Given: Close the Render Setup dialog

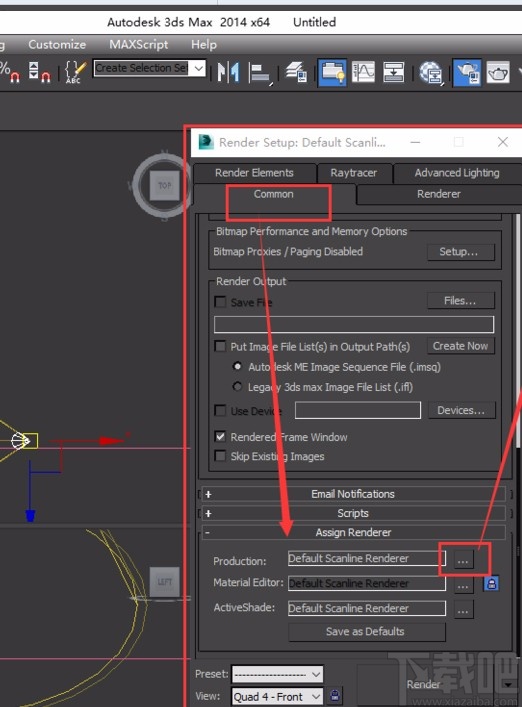Looking at the screenshot, I should [503, 142].
